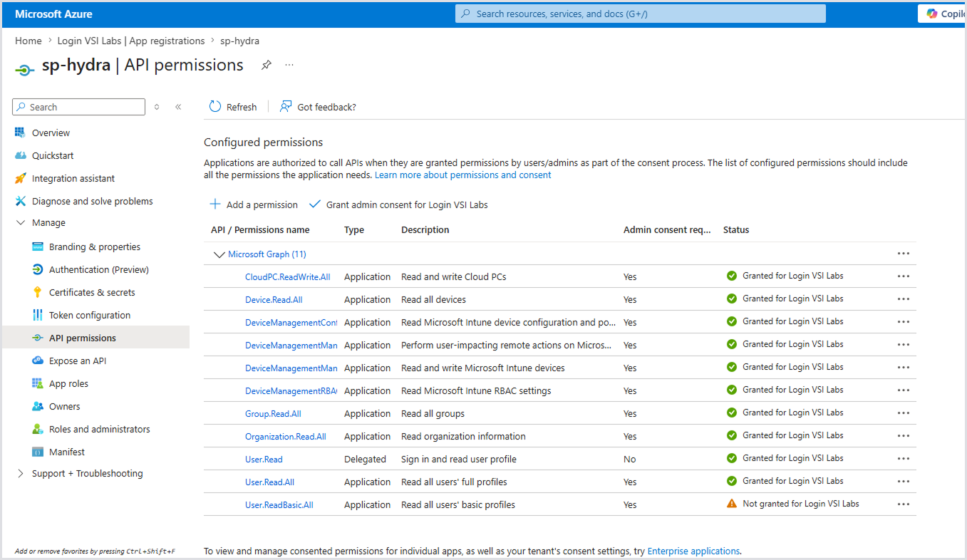The width and height of the screenshot is (967, 560).
Task: Click Grant admin consent for Login VSI Labs
Action: tap(398, 204)
